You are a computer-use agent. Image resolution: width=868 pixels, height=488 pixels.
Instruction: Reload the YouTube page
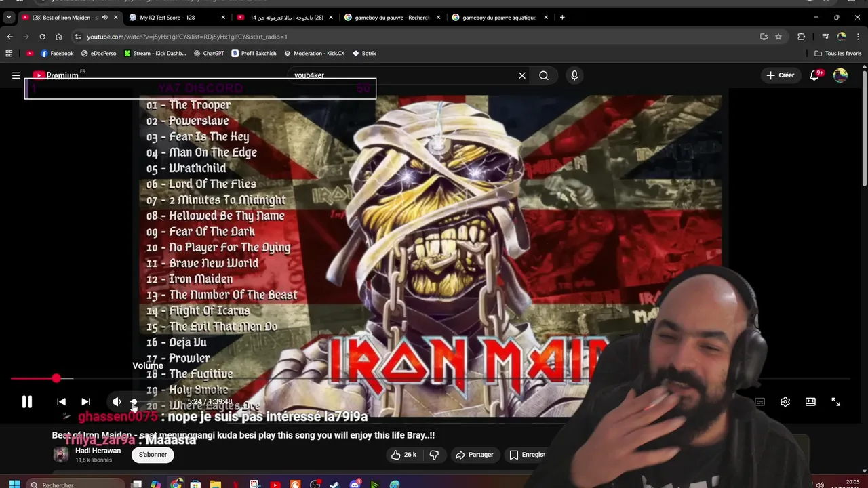pyautogui.click(x=42, y=37)
